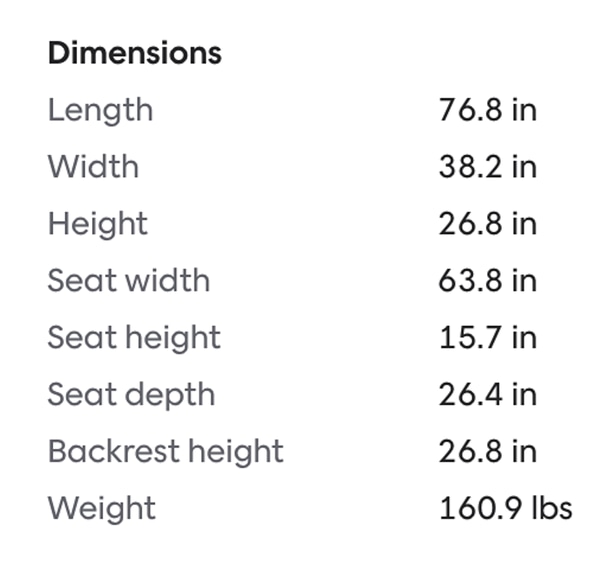The height and width of the screenshot is (563, 600).
Task: Select the Seat depth label
Action: (131, 395)
